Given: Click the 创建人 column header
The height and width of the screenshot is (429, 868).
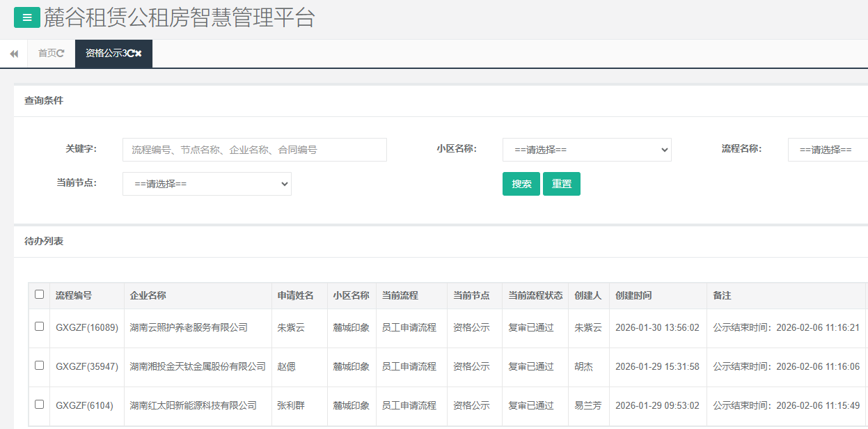Looking at the screenshot, I should [587, 295].
